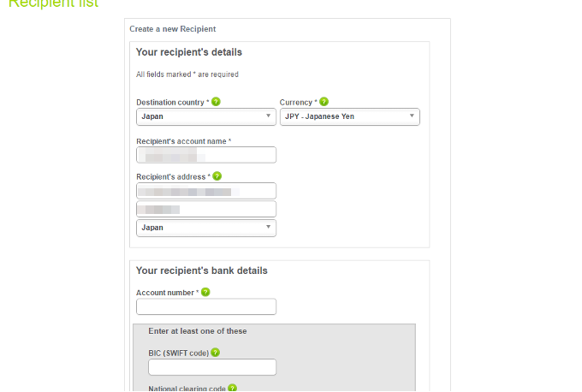Click National clearing code help icon
The image size is (582, 392).
coord(232,388)
